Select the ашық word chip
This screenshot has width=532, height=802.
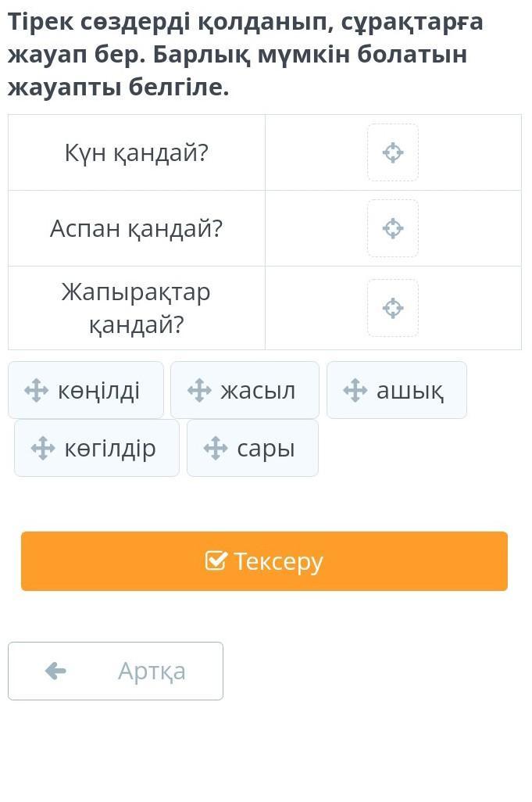click(397, 390)
